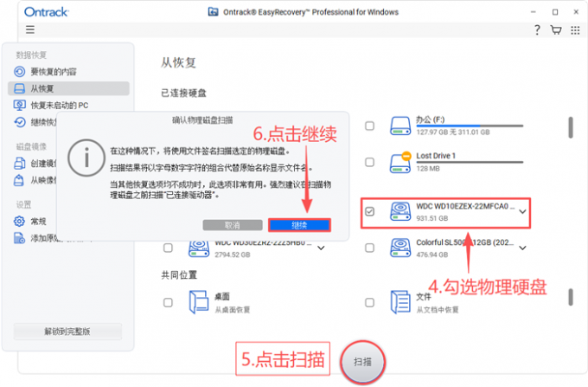Click the title bar application icon
The width and height of the screenshot is (588, 387).
click(x=213, y=12)
